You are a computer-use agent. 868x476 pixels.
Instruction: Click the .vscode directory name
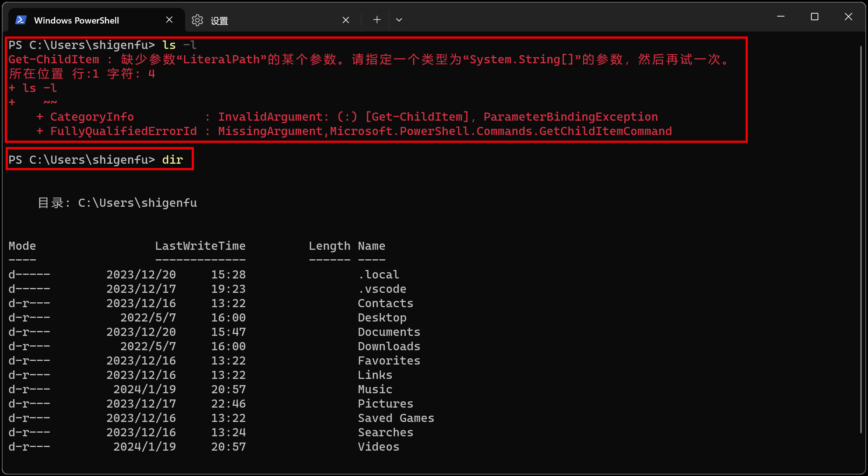click(383, 289)
